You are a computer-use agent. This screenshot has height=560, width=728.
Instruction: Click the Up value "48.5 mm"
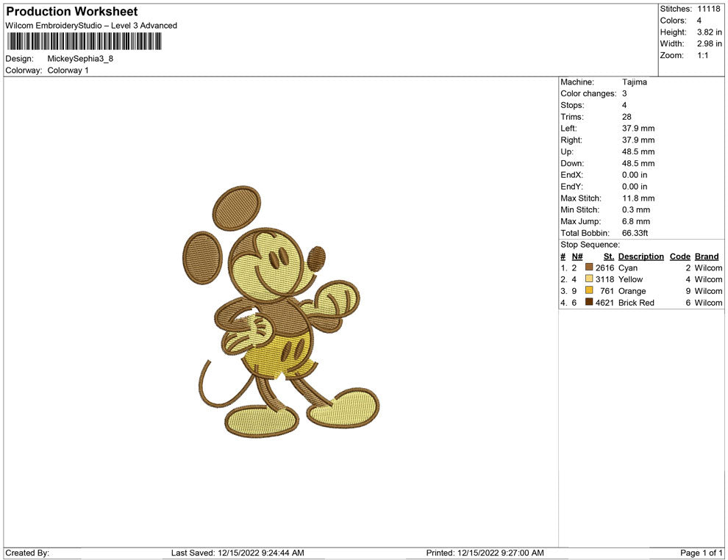(638, 151)
